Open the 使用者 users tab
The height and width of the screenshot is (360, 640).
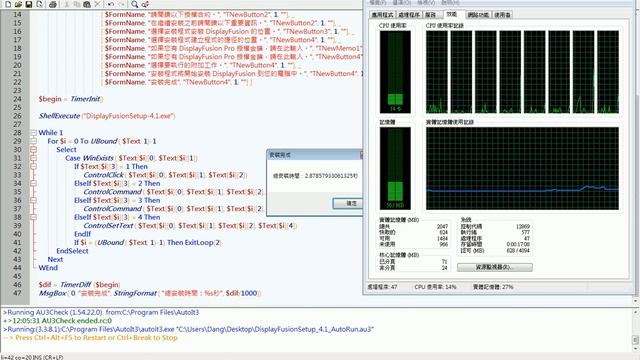point(502,15)
